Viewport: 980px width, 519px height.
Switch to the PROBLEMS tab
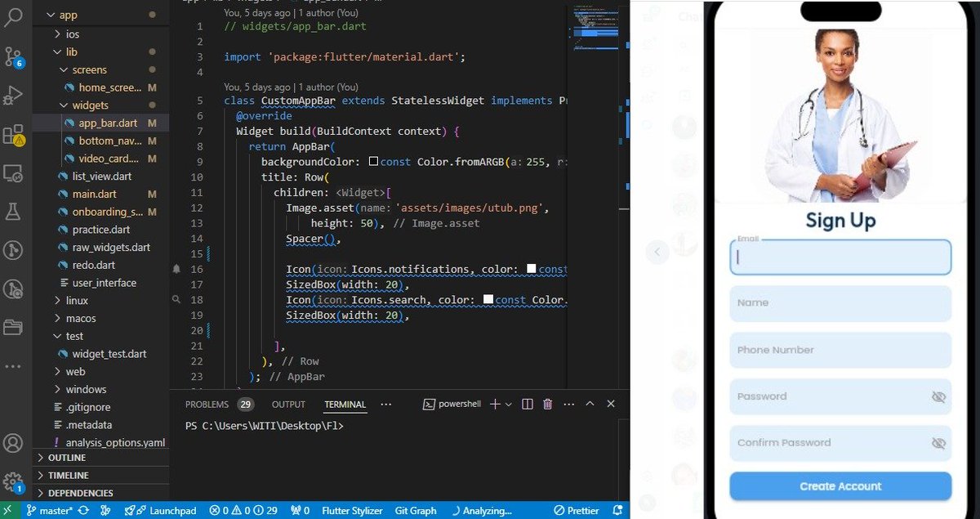click(x=207, y=405)
